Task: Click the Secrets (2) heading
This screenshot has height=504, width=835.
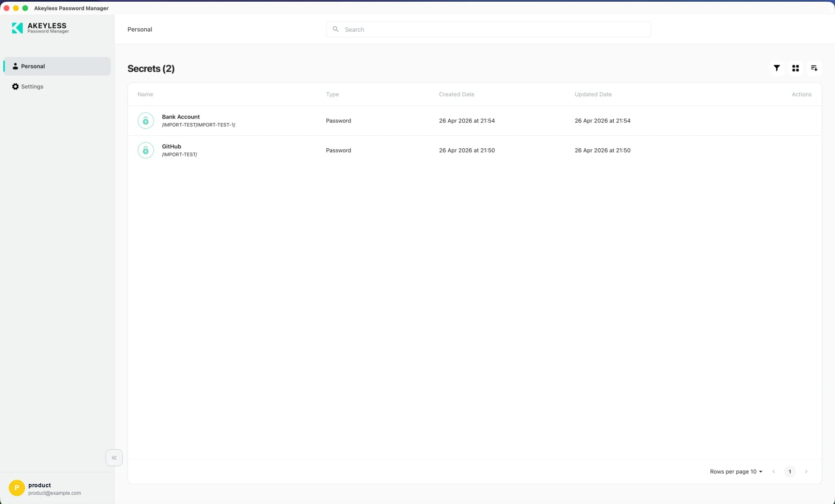Action: pyautogui.click(x=151, y=68)
